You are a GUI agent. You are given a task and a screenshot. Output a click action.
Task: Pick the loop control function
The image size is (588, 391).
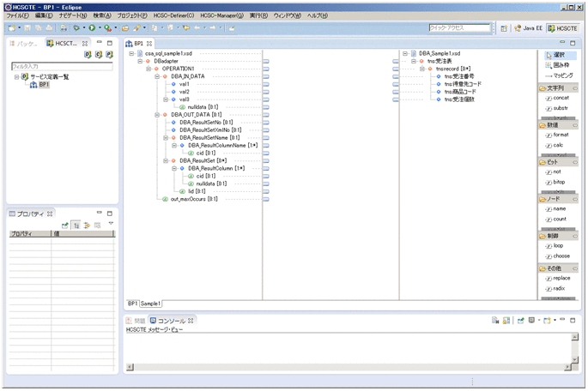tap(560, 245)
